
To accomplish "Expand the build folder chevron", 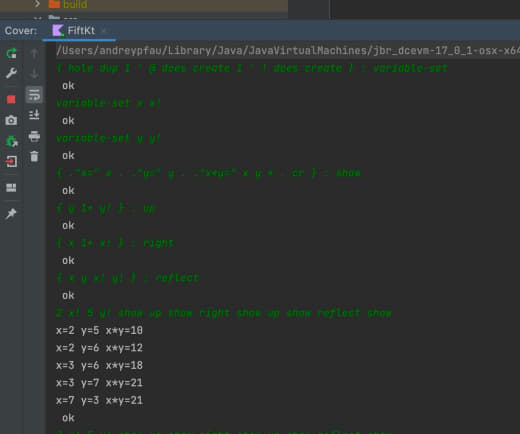I will point(37,4).
